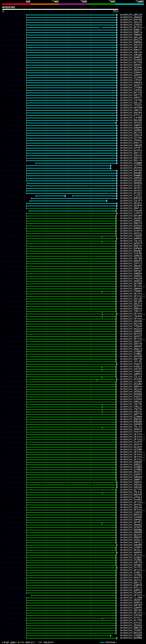Image resolution: width=146 pixels, height=644 pixels.
Task: Open hit UniRef100_Q944G9
Action: tap(131, 17)
